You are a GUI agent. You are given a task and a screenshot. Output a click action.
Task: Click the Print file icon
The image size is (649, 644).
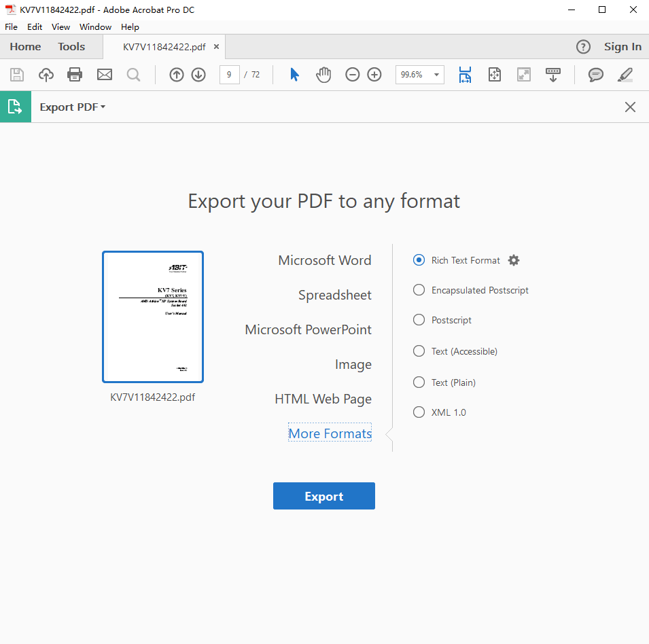pos(75,75)
